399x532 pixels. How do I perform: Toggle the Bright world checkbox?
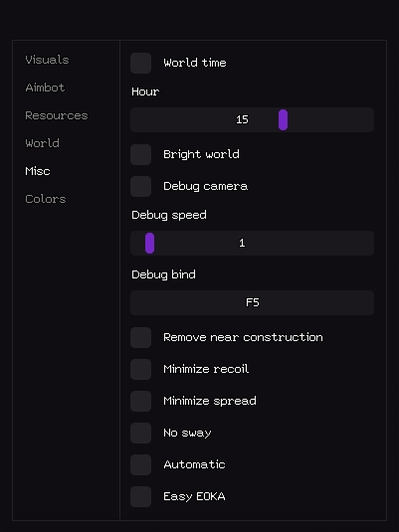[x=141, y=155]
